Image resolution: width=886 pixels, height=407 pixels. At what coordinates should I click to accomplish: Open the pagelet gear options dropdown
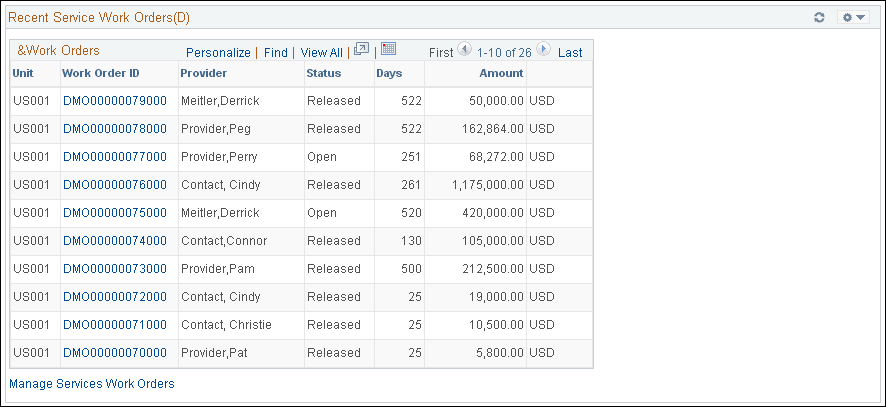coord(853,18)
